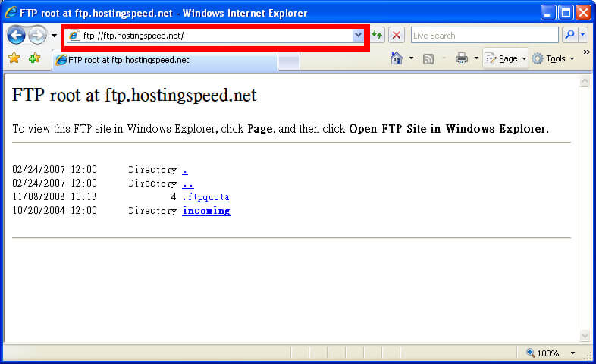Screen dimensions: 596x364
Task: Click the magnifier Search button
Action: coord(569,35)
